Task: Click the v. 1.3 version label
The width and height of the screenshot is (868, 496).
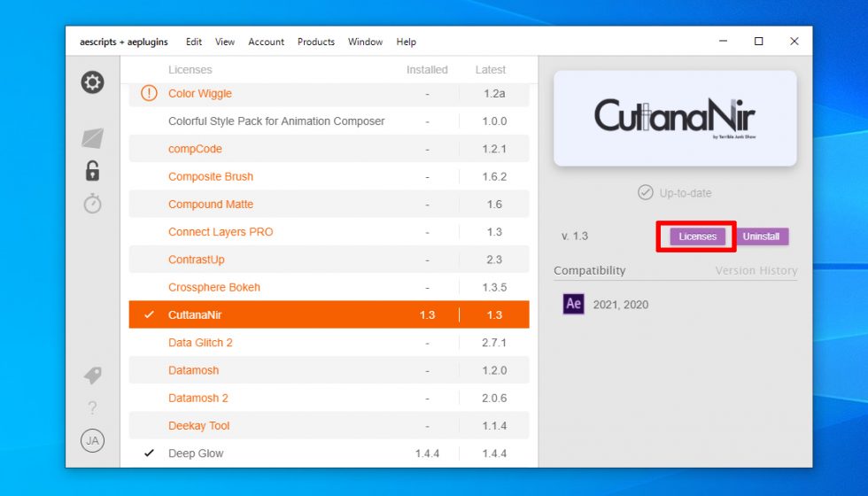Action: pyautogui.click(x=575, y=236)
